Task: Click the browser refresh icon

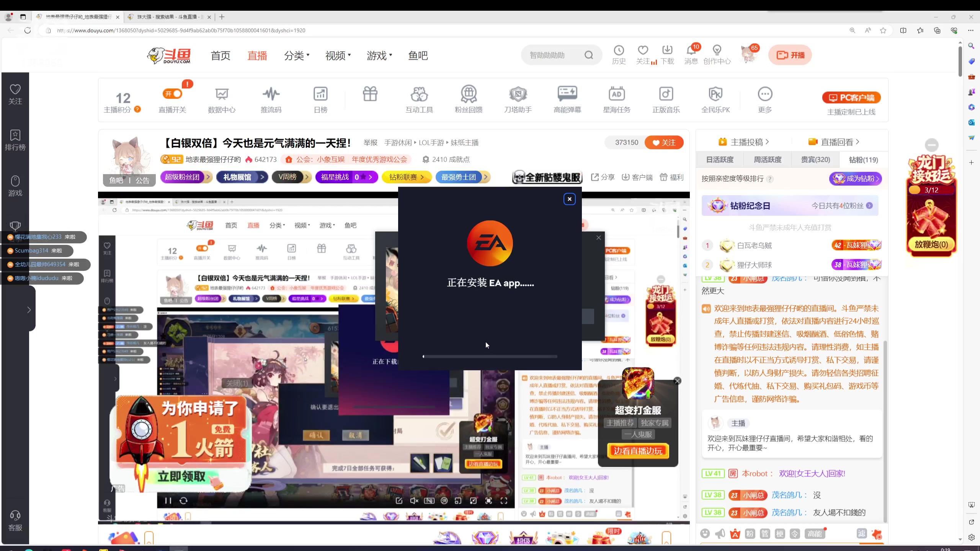Action: click(28, 30)
